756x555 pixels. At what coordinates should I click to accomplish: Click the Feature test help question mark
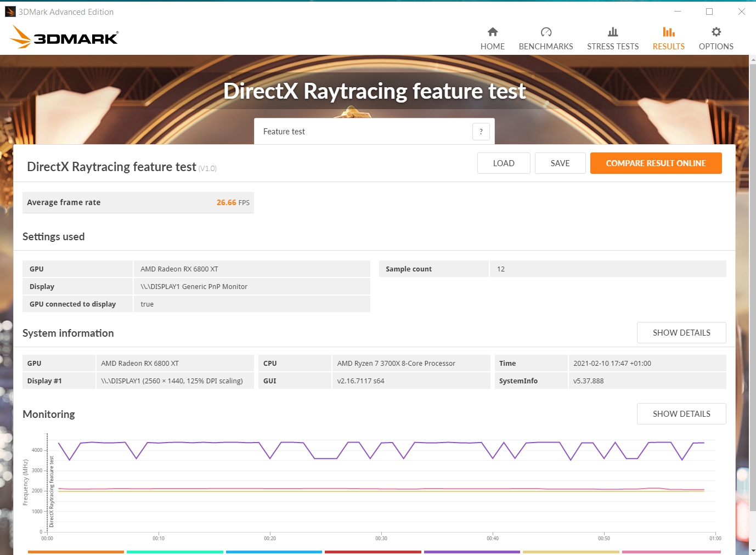pos(481,132)
